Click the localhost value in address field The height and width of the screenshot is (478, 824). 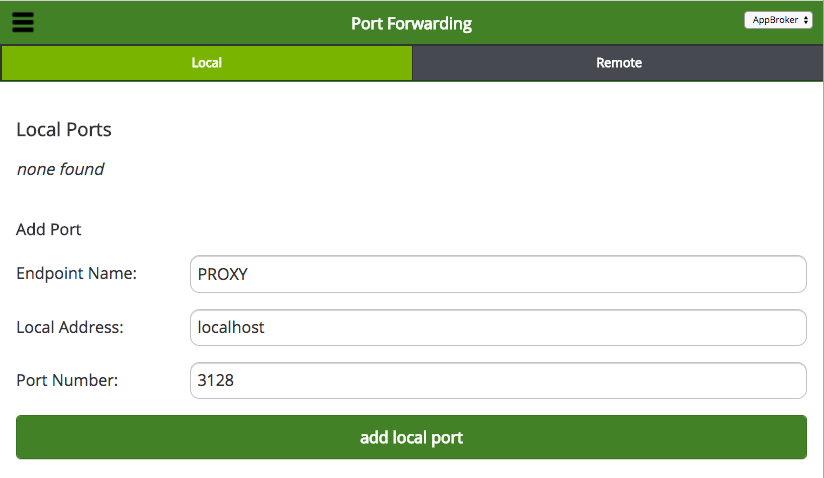pos(231,327)
